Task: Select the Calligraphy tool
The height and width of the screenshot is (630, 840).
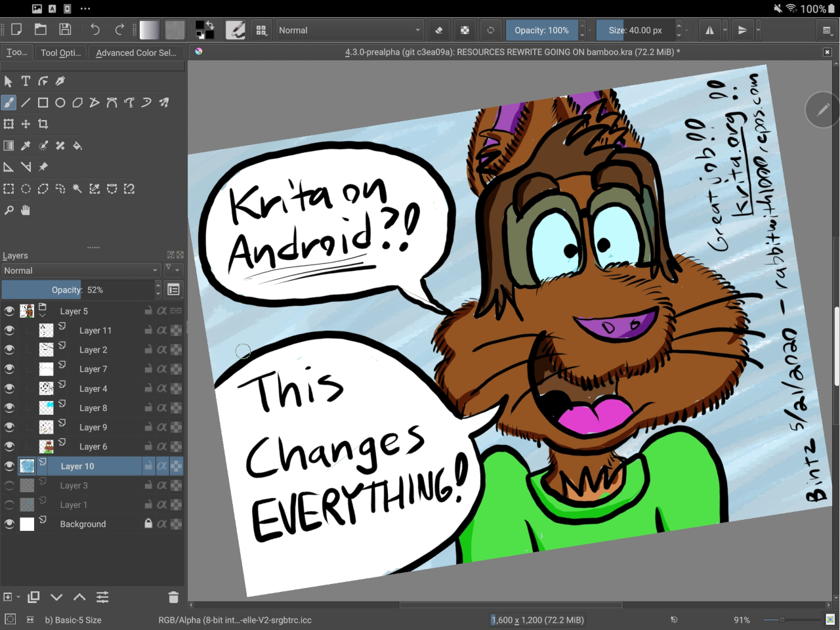Action: (60, 81)
